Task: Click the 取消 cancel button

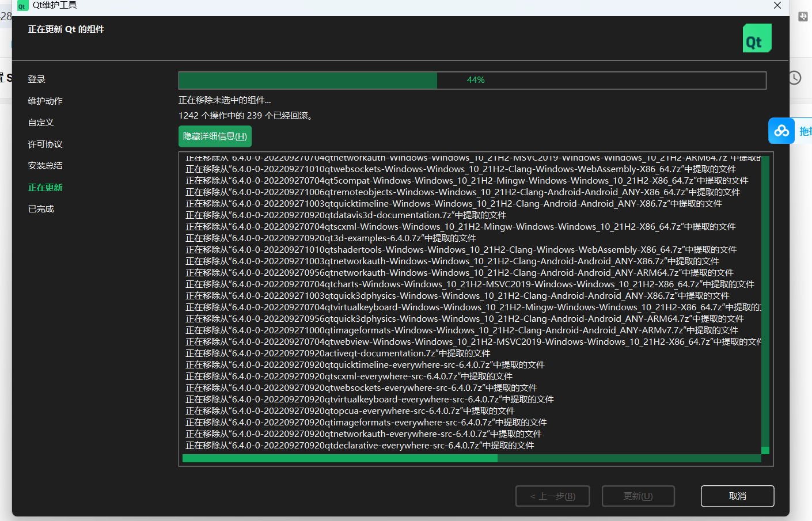Action: click(x=737, y=496)
